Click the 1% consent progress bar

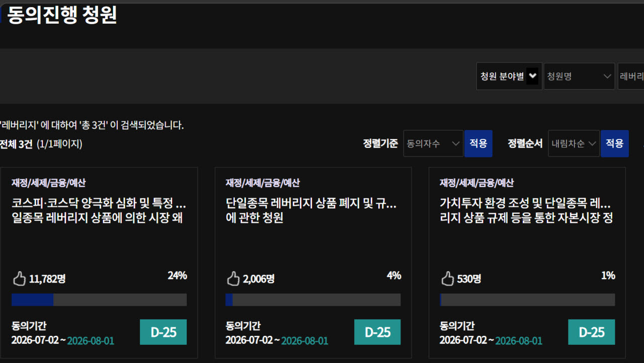[x=527, y=300]
